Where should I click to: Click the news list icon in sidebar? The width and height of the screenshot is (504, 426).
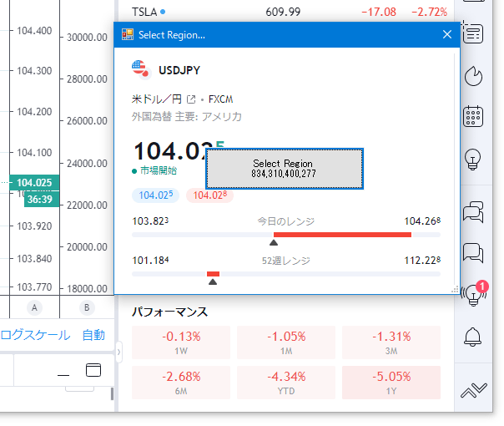473,33
